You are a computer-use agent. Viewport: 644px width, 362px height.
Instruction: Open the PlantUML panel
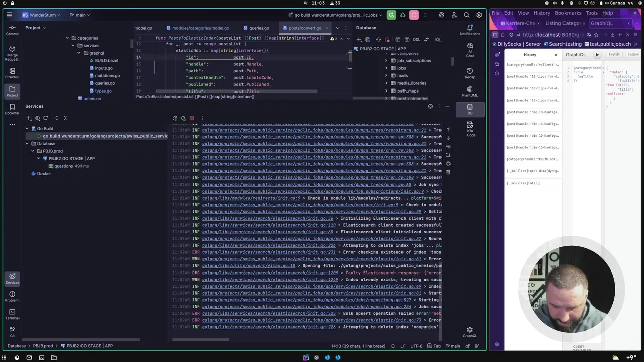470,92
